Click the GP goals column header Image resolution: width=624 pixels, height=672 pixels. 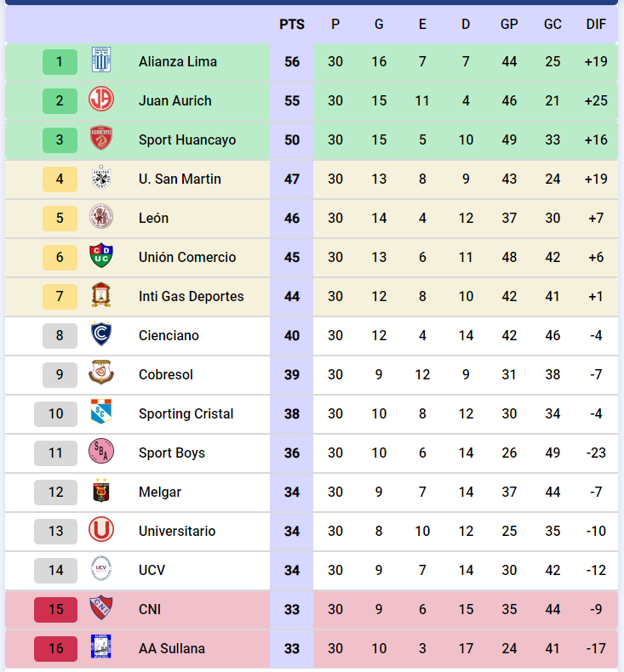pos(509,25)
